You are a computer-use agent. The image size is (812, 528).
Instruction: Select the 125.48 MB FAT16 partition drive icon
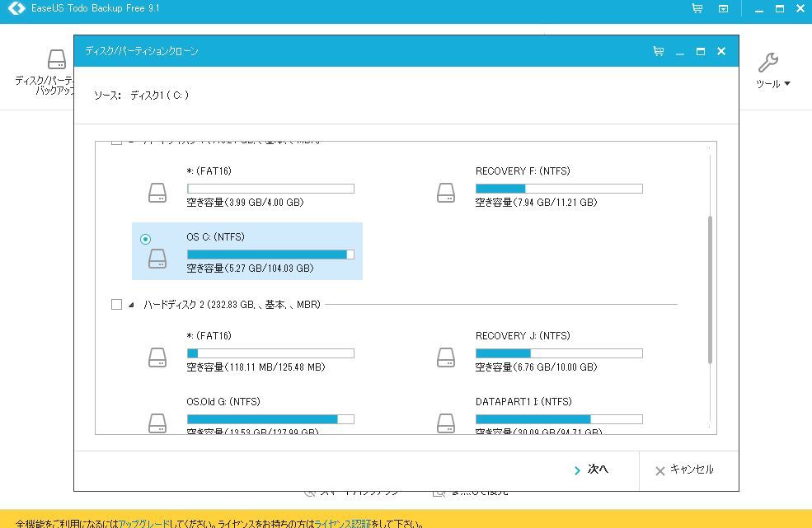(157, 357)
